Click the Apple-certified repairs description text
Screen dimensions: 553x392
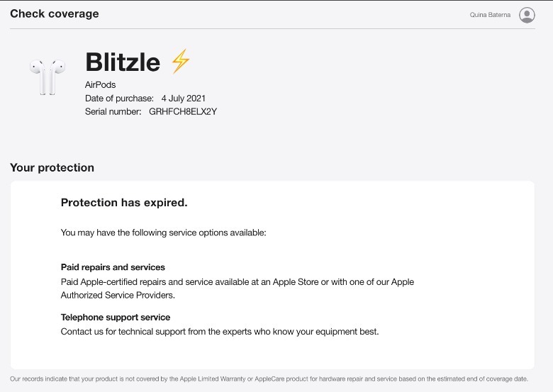coord(238,281)
